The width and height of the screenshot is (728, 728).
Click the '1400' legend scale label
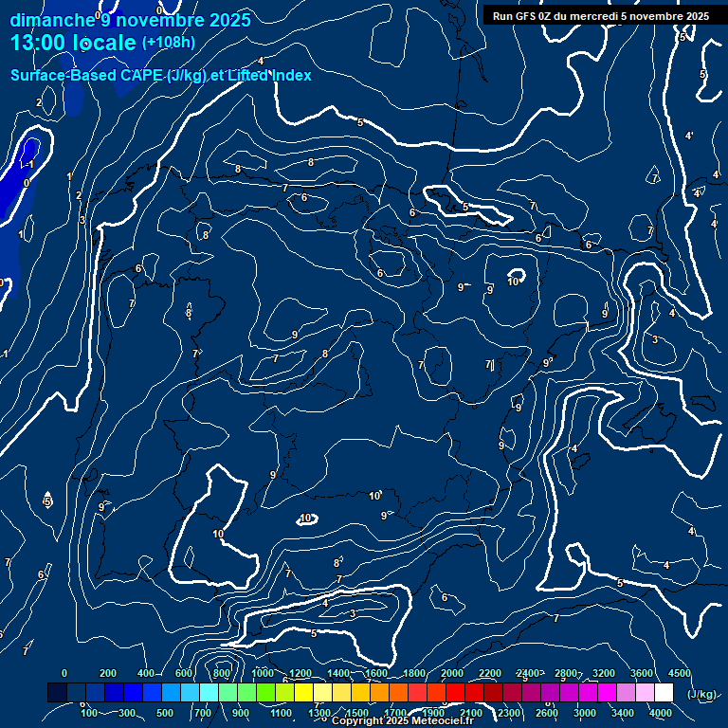click(338, 673)
